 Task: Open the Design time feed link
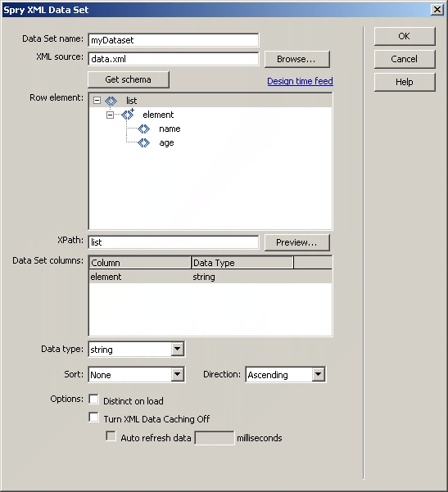click(300, 81)
